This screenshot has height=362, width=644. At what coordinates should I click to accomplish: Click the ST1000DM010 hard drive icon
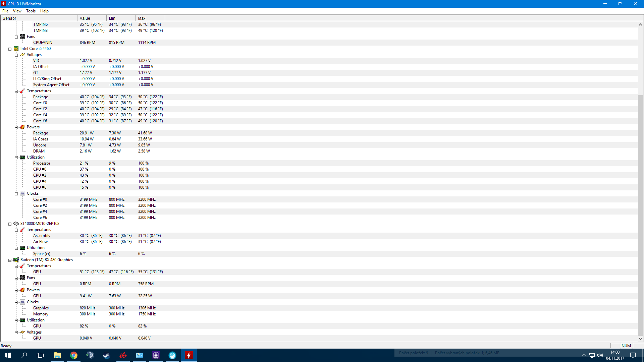tap(16, 224)
